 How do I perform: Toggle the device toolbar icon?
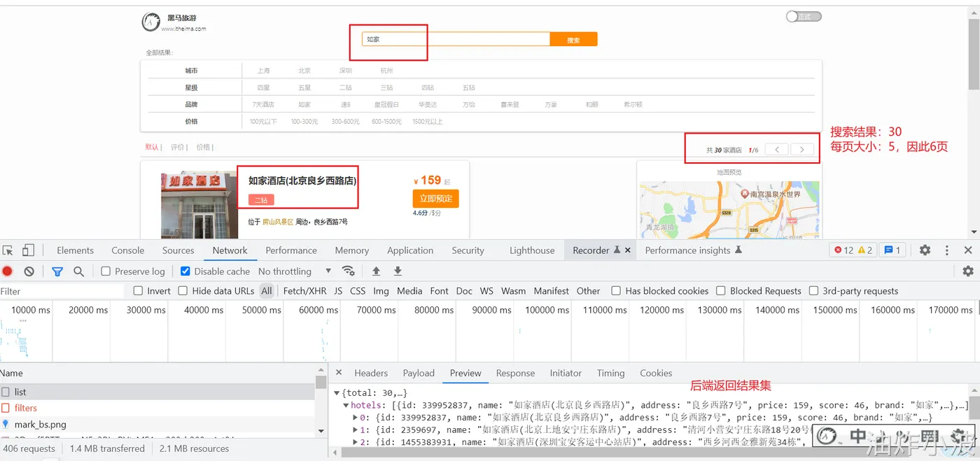[x=28, y=250]
